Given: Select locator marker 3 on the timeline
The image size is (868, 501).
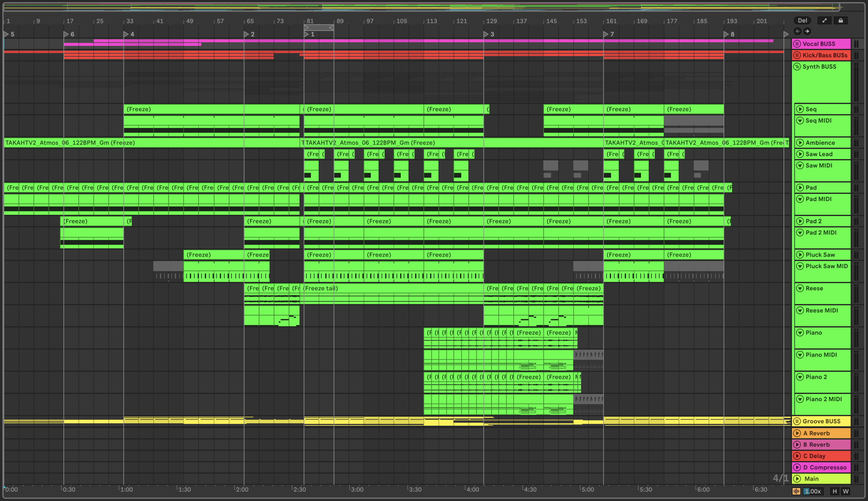Looking at the screenshot, I should (x=486, y=34).
